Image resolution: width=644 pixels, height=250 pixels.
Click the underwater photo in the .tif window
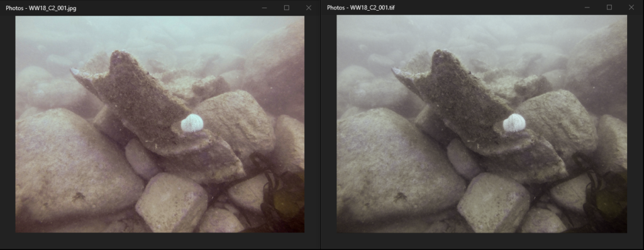(x=482, y=124)
